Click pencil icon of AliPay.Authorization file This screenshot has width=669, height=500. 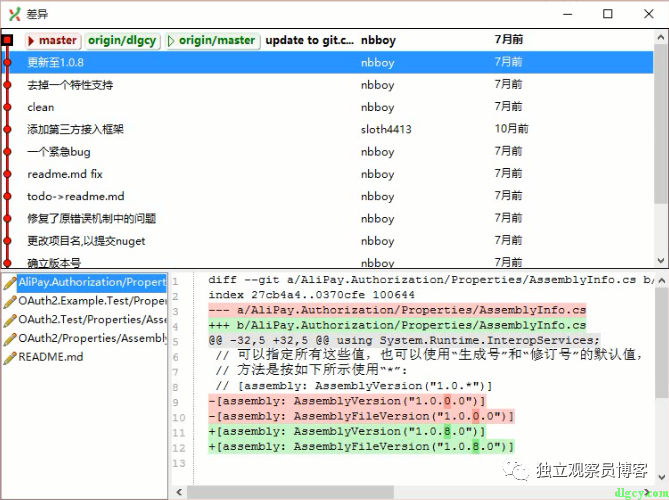coord(10,282)
